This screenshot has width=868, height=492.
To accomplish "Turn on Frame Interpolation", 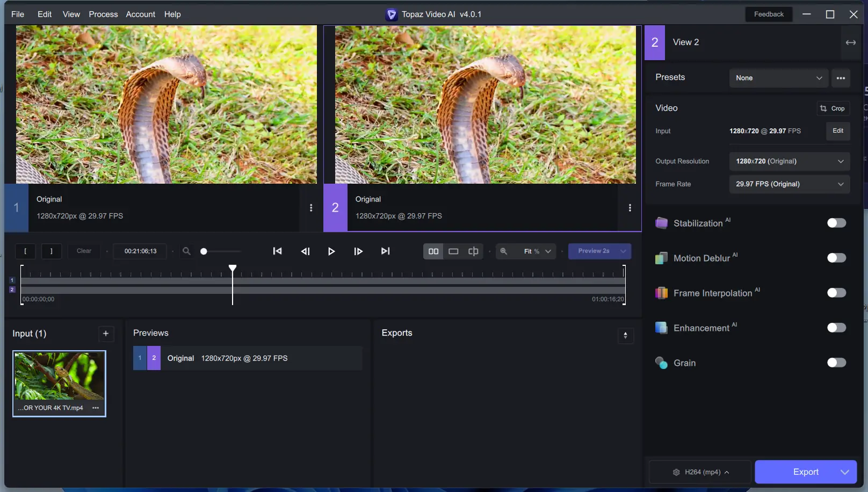I will pos(836,293).
